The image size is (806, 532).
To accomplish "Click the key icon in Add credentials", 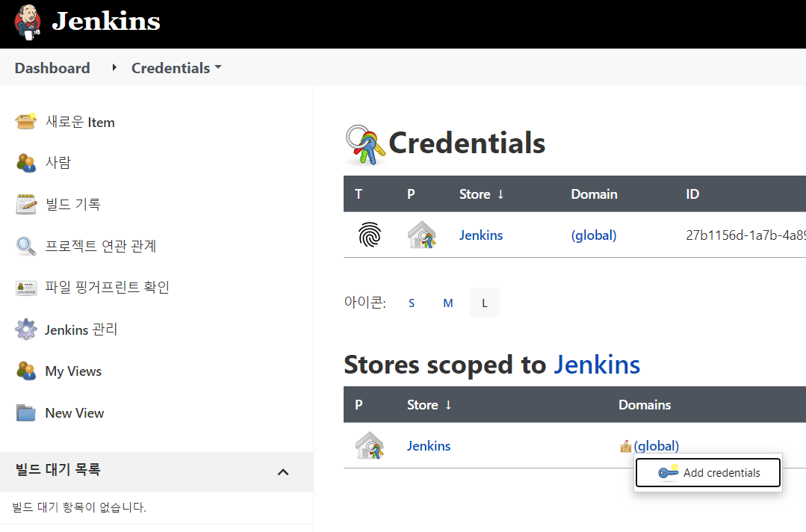I will click(669, 472).
